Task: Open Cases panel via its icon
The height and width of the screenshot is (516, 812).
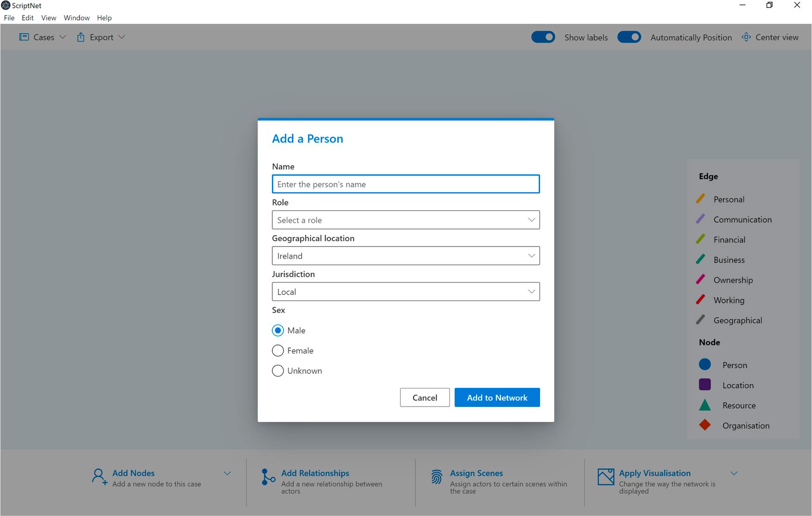Action: click(24, 37)
